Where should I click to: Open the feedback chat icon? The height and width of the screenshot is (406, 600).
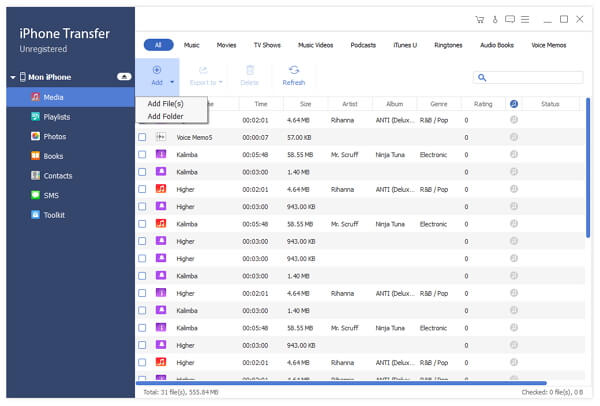click(x=510, y=19)
